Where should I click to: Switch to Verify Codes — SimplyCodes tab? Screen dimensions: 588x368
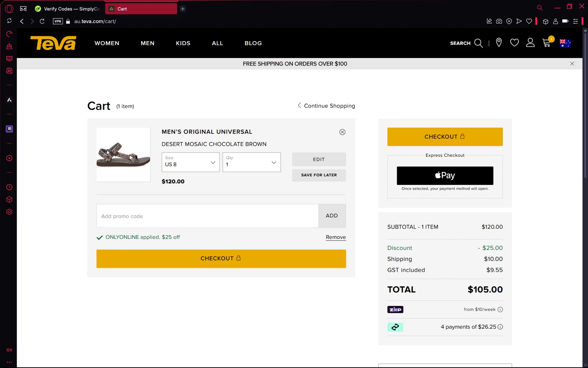pos(69,9)
